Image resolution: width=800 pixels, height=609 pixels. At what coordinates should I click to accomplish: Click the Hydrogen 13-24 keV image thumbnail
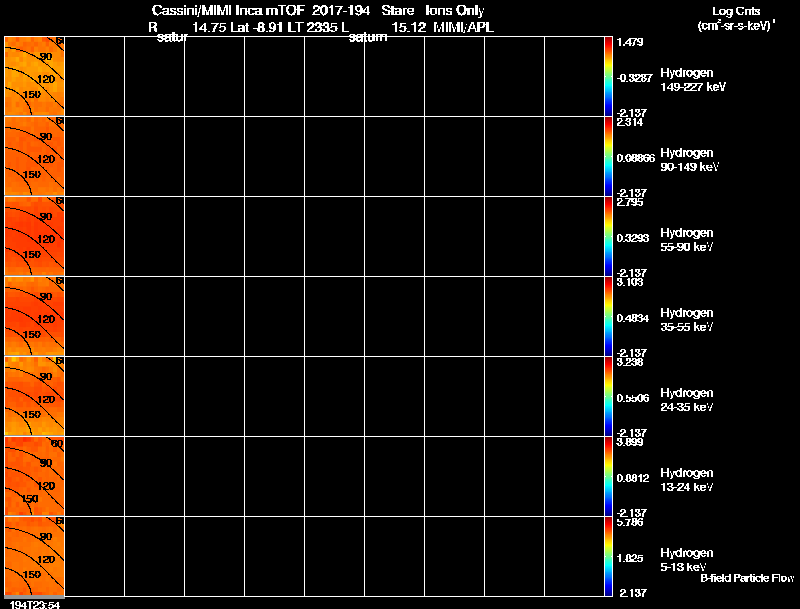click(34, 476)
